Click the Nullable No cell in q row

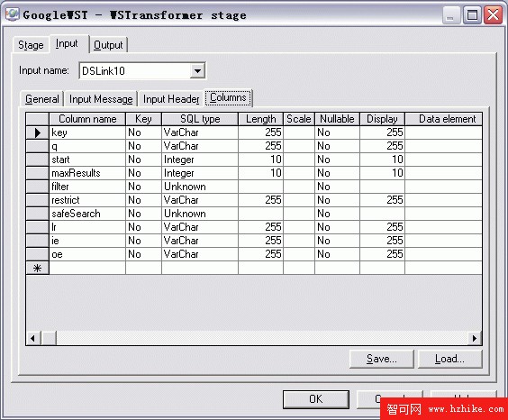[x=337, y=146]
